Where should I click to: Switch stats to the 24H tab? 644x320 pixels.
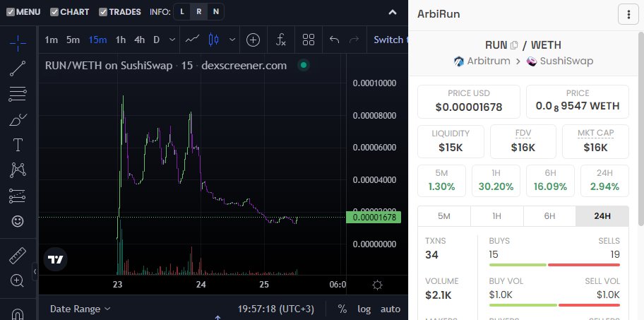pyautogui.click(x=602, y=216)
